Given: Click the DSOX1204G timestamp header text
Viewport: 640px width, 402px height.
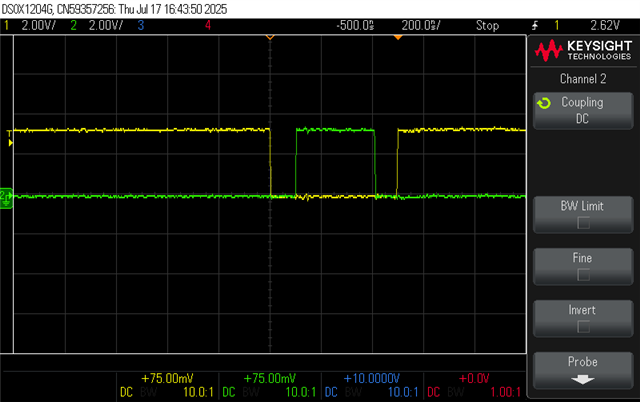Looking at the screenshot, I should click(x=114, y=9).
